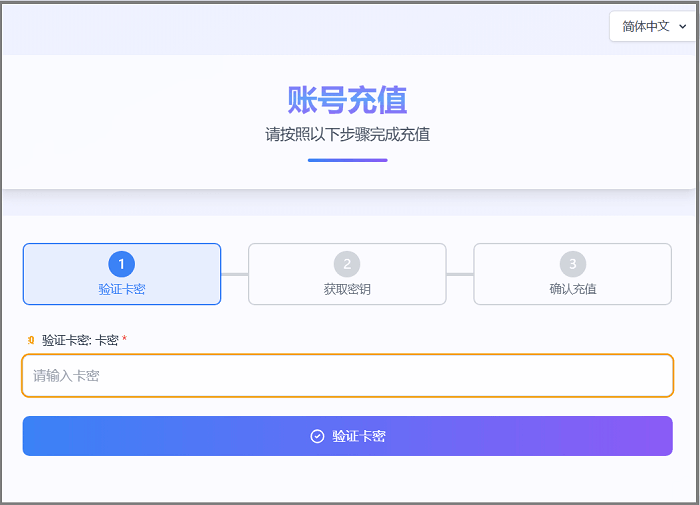This screenshot has height=505, width=700.
Task: Select the 获取密钥 step tab
Action: click(347, 274)
